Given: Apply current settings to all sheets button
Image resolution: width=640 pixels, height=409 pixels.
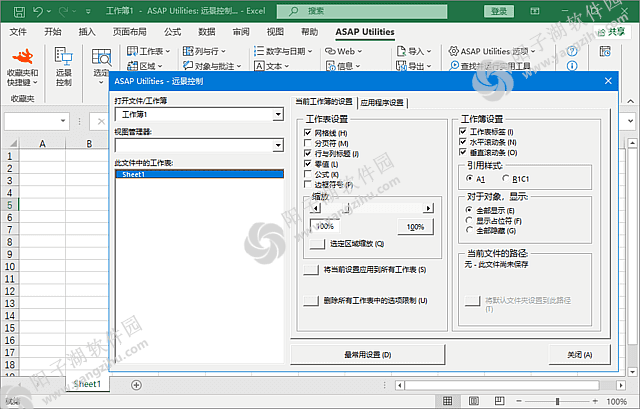Looking at the screenshot, I should pos(311,270).
